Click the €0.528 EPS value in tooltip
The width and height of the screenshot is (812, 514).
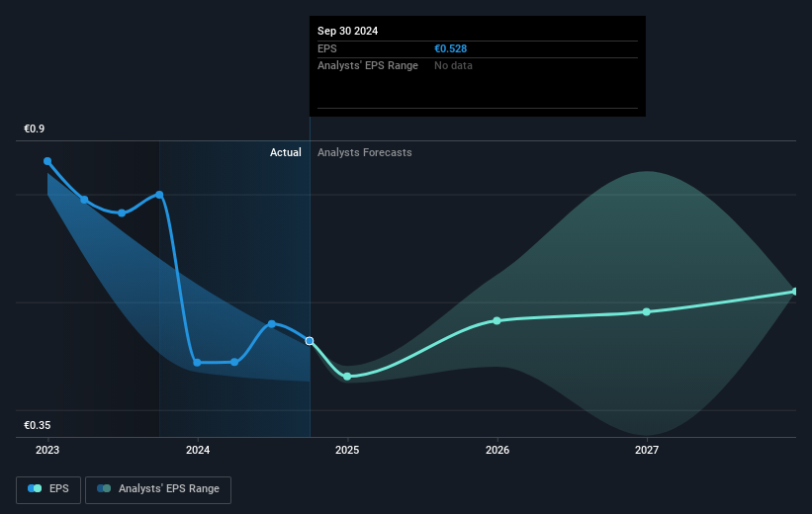pyautogui.click(x=451, y=48)
